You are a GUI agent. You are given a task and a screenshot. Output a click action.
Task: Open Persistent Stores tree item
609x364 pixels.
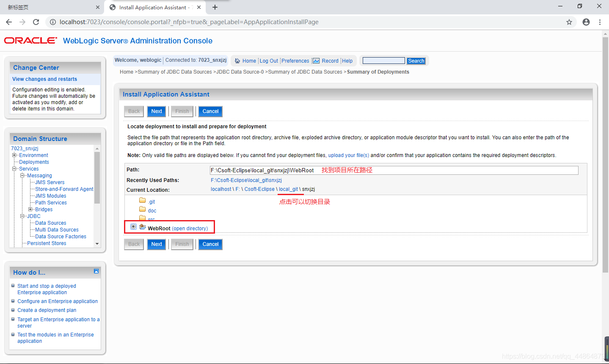pos(47,243)
